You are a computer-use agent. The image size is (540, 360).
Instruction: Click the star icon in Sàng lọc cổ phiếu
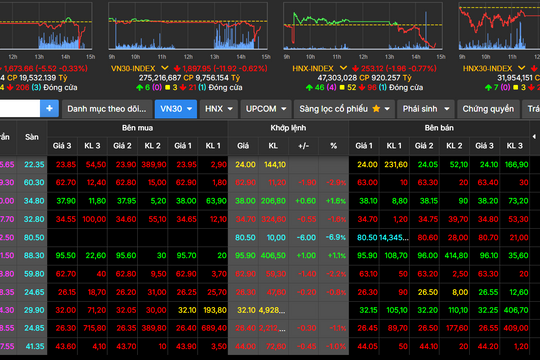click(x=376, y=109)
